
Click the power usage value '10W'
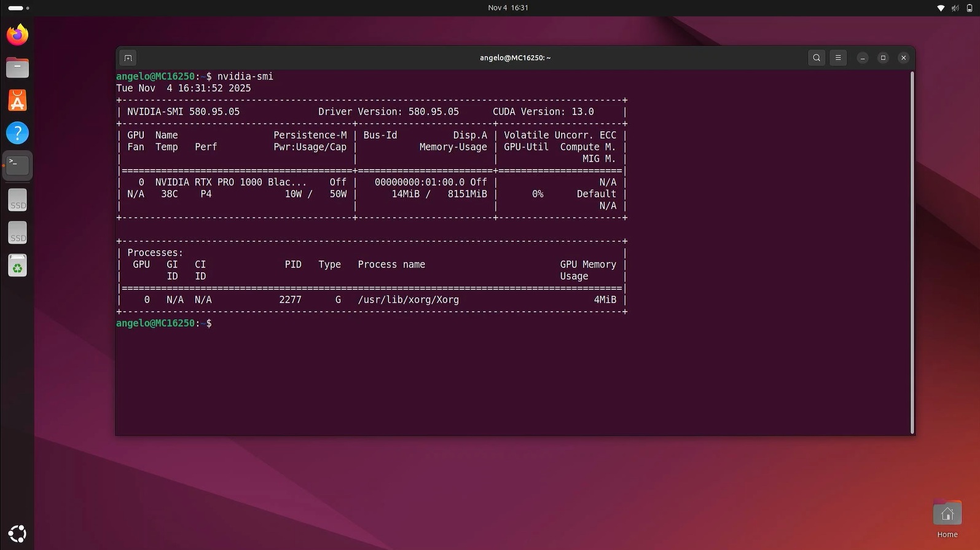[x=293, y=194]
